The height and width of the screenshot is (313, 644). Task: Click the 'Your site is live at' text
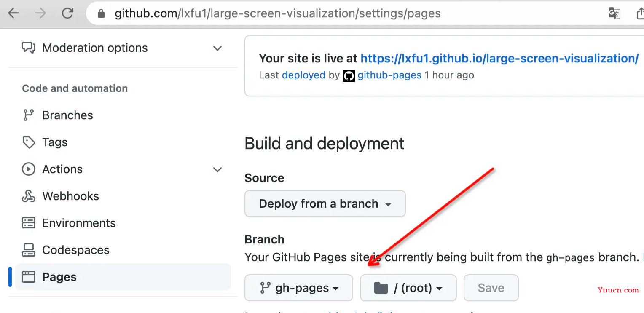[309, 58]
